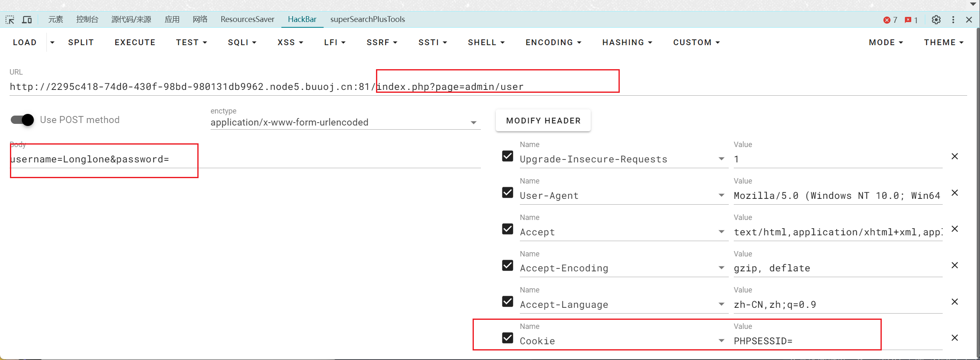Uncheck the Cookie header checkbox
The height and width of the screenshot is (360, 980).
click(508, 338)
